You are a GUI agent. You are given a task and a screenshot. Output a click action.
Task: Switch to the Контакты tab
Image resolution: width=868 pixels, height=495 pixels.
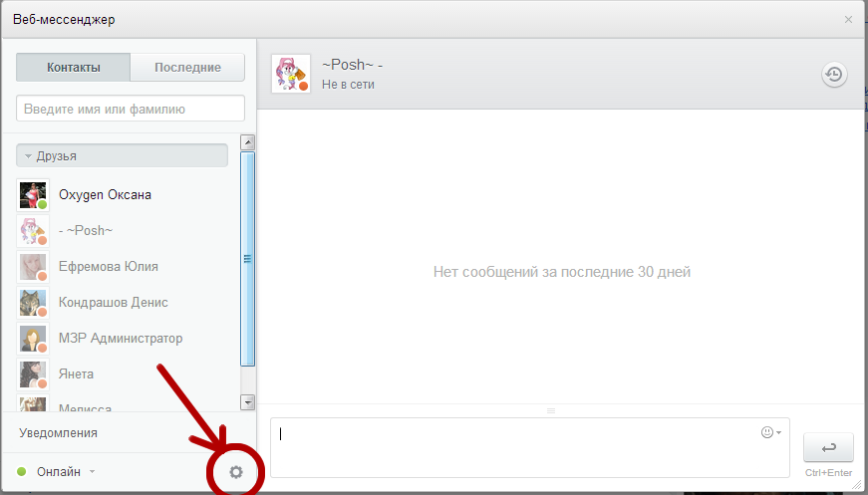click(x=73, y=68)
